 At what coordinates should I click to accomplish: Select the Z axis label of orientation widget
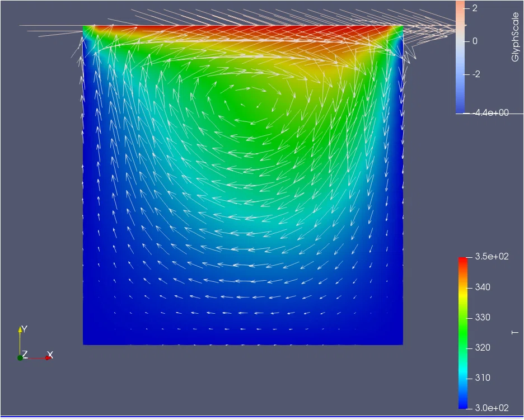25,354
